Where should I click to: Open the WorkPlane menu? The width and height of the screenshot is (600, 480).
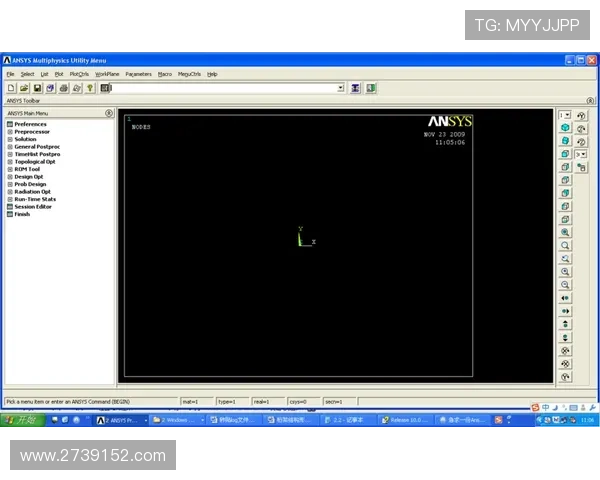coord(107,74)
